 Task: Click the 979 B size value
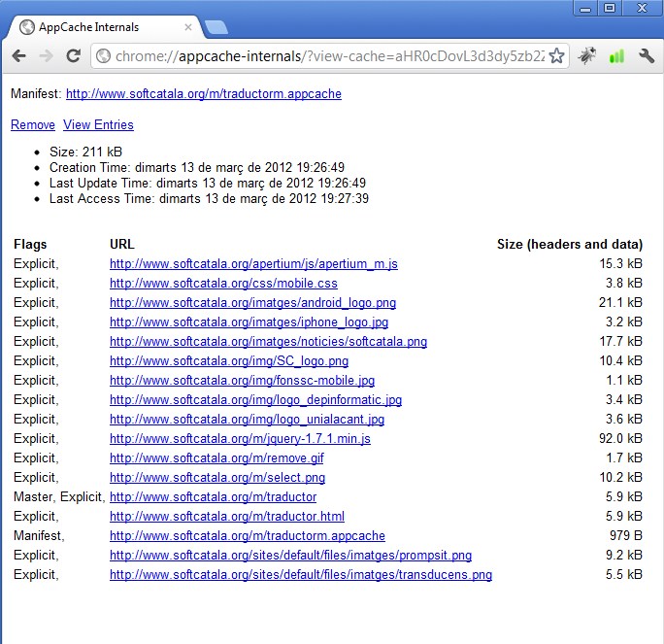tap(626, 536)
